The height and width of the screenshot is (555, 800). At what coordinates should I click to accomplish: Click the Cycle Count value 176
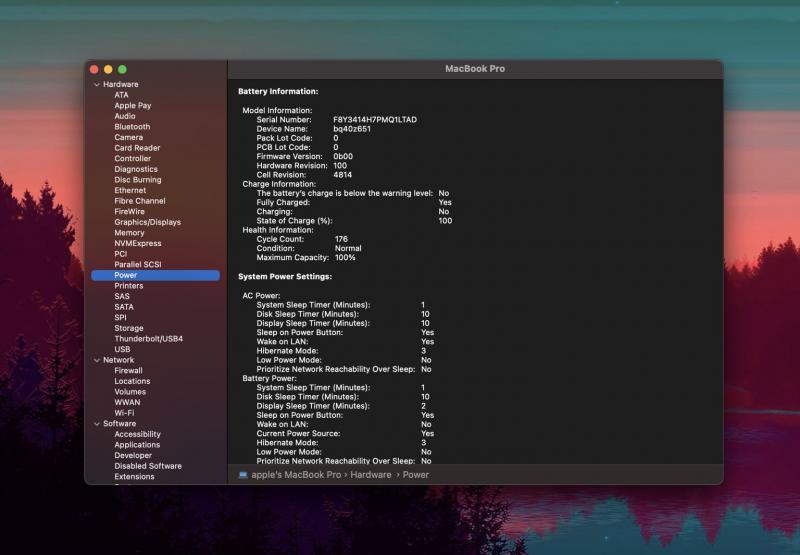(341, 239)
